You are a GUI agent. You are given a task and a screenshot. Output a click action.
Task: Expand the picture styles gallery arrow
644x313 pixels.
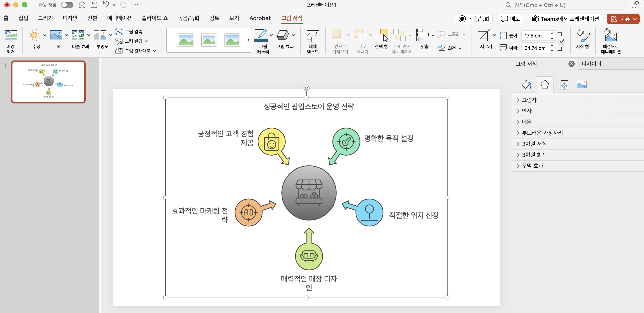[248, 40]
